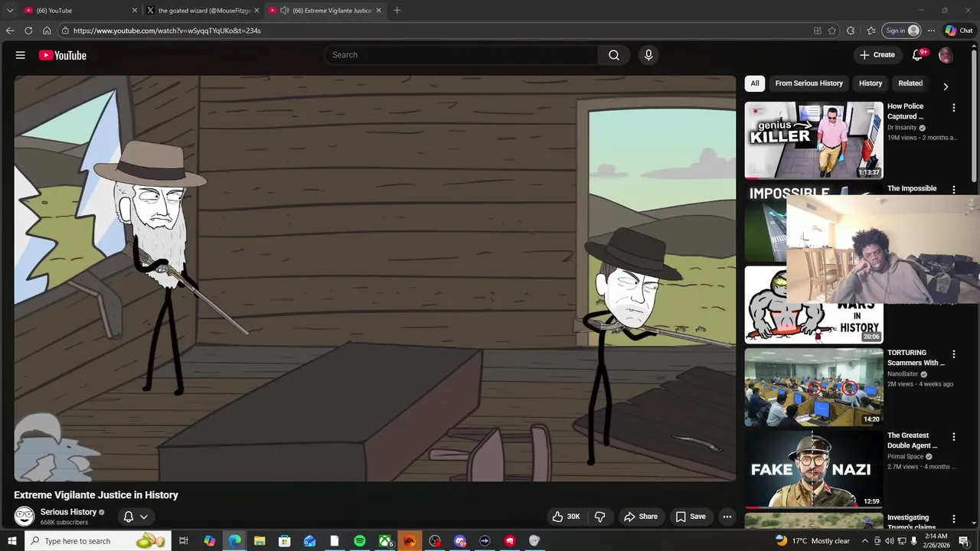
Task: Open the YouTube account avatar menu
Action: point(946,55)
